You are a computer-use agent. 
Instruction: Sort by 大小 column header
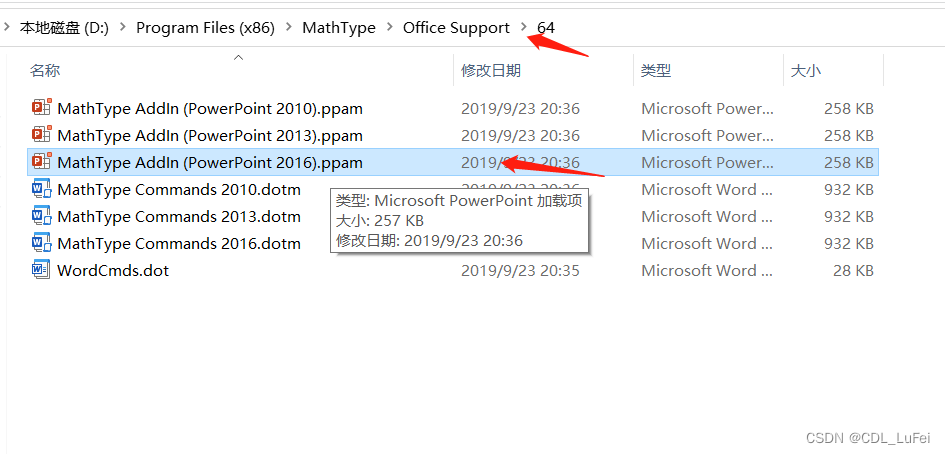tap(806, 71)
